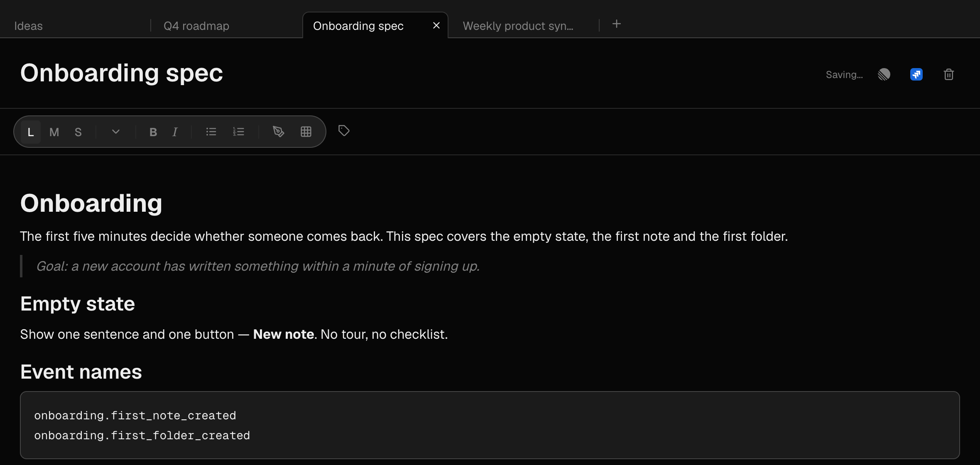
Task: Click the Saving... status indicator
Action: pos(844,75)
